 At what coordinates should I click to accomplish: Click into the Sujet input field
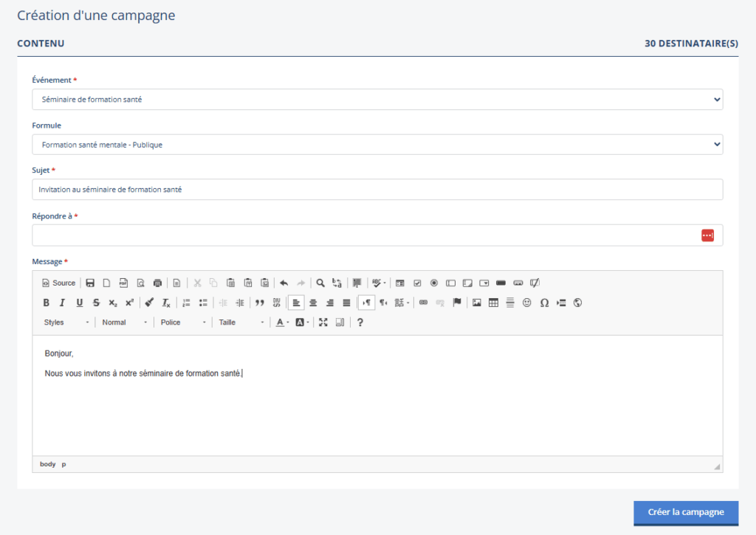pos(377,190)
